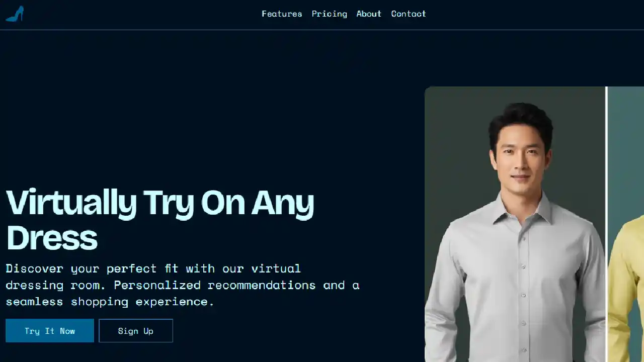The height and width of the screenshot is (362, 644).
Task: Click the white vertical divider between photos
Action: click(607, 224)
